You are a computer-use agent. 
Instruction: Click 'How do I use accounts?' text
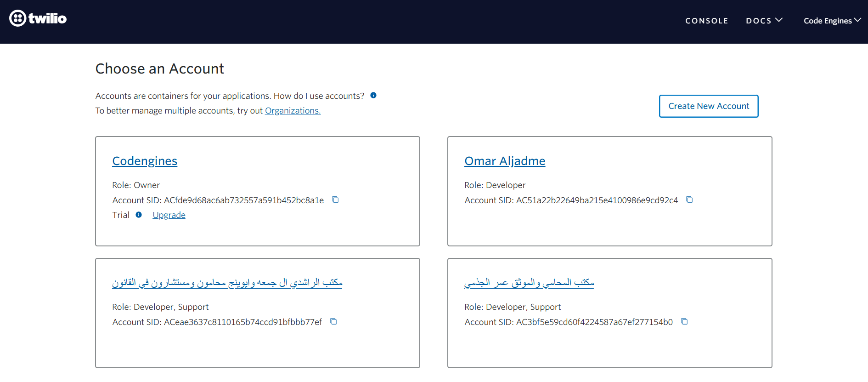tap(319, 96)
